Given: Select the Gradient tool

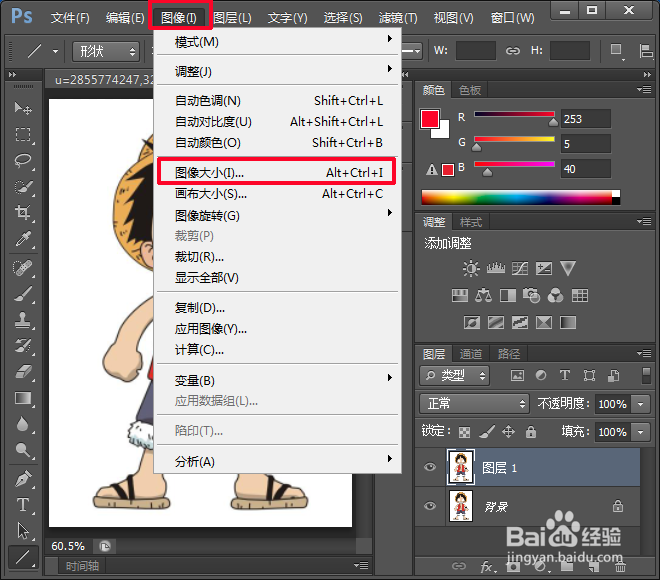Looking at the screenshot, I should (x=23, y=398).
